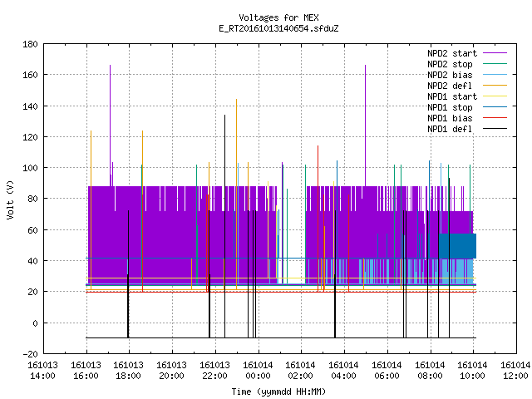Click the red NPD1 bias legend line
The width and height of the screenshot is (532, 399).
[495, 118]
